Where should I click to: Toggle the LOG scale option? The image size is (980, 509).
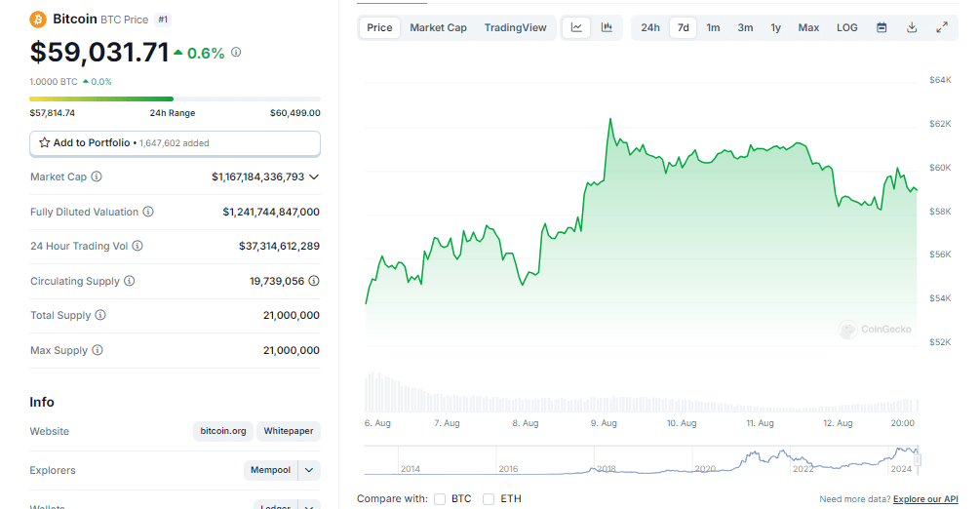846,27
